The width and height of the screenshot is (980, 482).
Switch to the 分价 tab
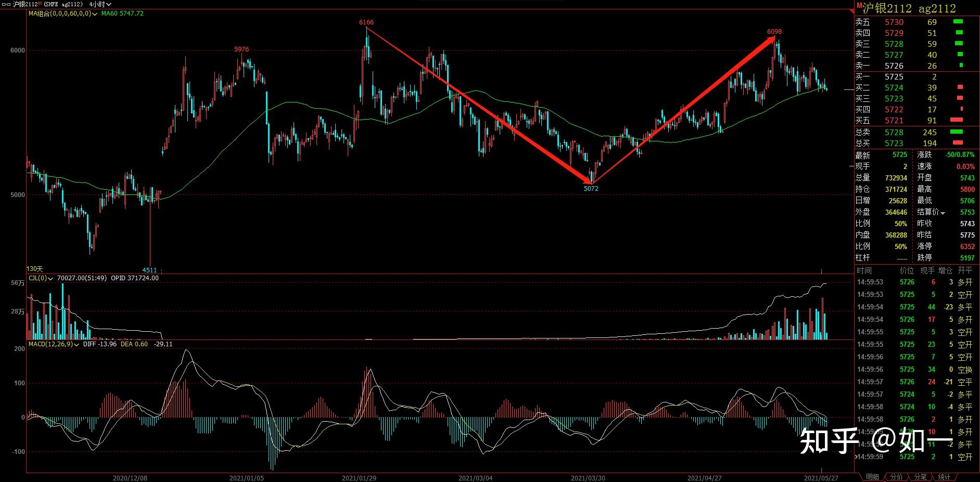(897, 477)
